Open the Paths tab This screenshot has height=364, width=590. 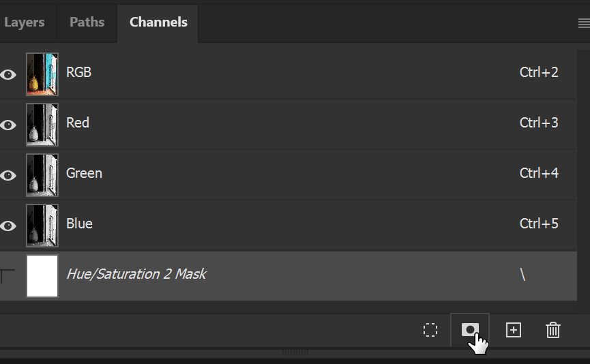pos(87,22)
